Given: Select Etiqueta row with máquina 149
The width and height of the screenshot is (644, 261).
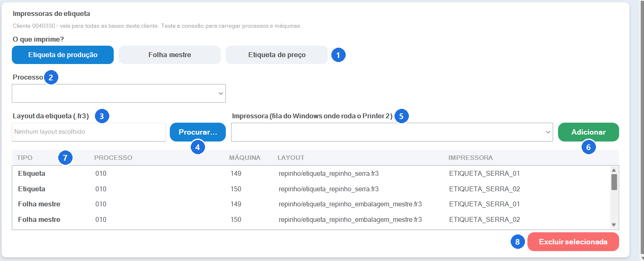Looking at the screenshot, I should click(311, 173).
